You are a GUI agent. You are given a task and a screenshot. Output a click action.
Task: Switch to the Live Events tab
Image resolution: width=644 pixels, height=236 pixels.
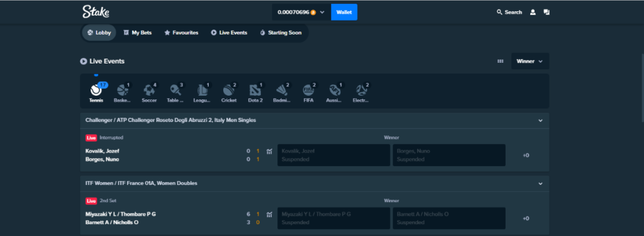click(229, 33)
